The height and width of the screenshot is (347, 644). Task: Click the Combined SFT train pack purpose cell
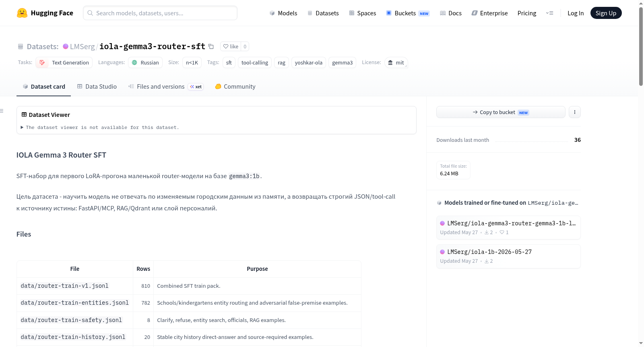pos(257,286)
